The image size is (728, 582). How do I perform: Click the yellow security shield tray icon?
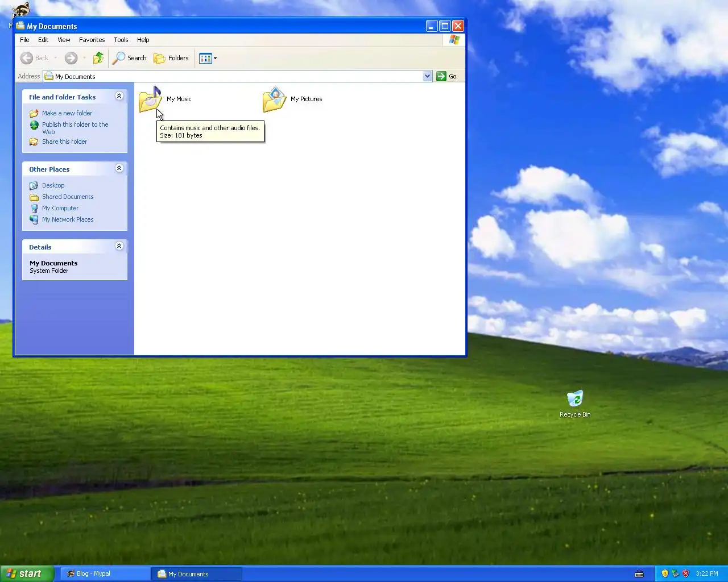(665, 573)
